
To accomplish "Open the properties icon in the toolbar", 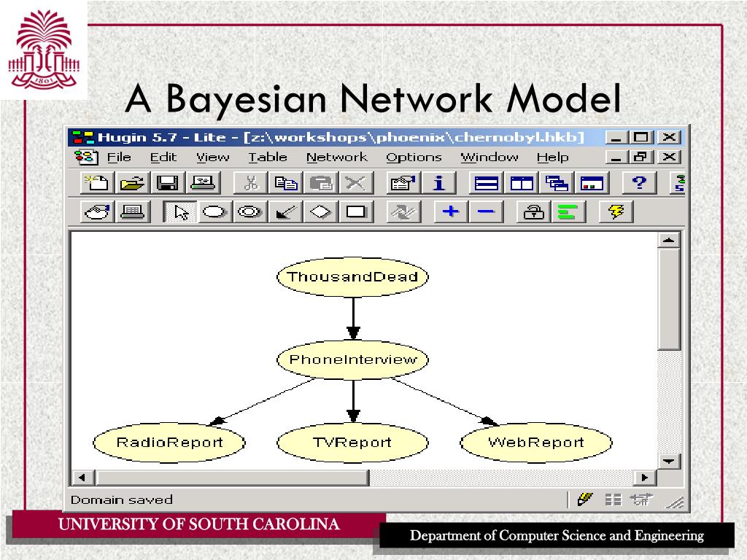I will click(x=403, y=183).
